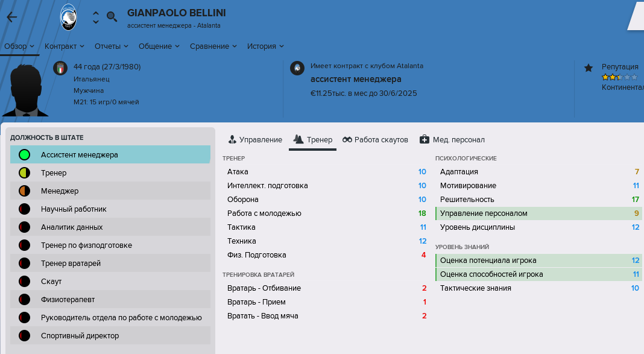Select the Italian flag nationality icon
The image size is (644, 354).
coord(60,68)
